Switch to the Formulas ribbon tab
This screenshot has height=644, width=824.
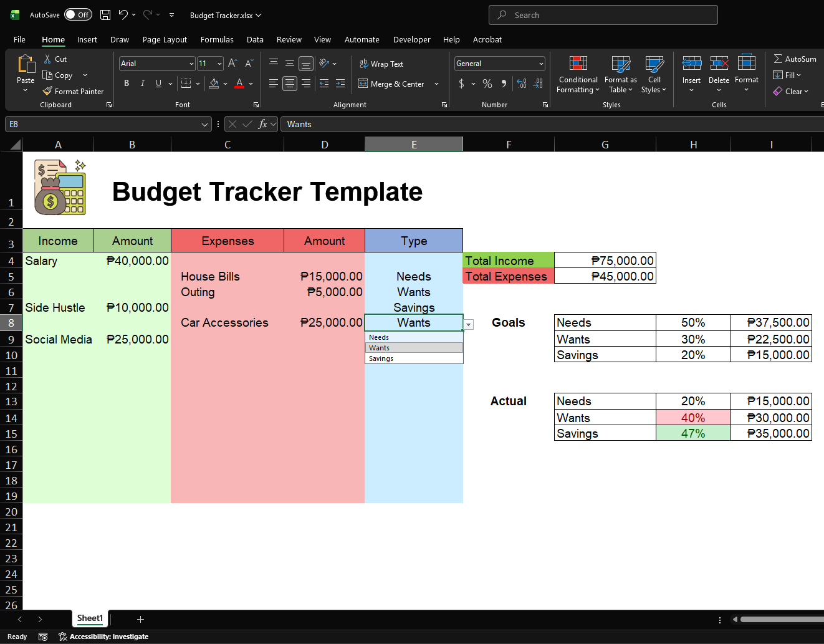point(217,39)
